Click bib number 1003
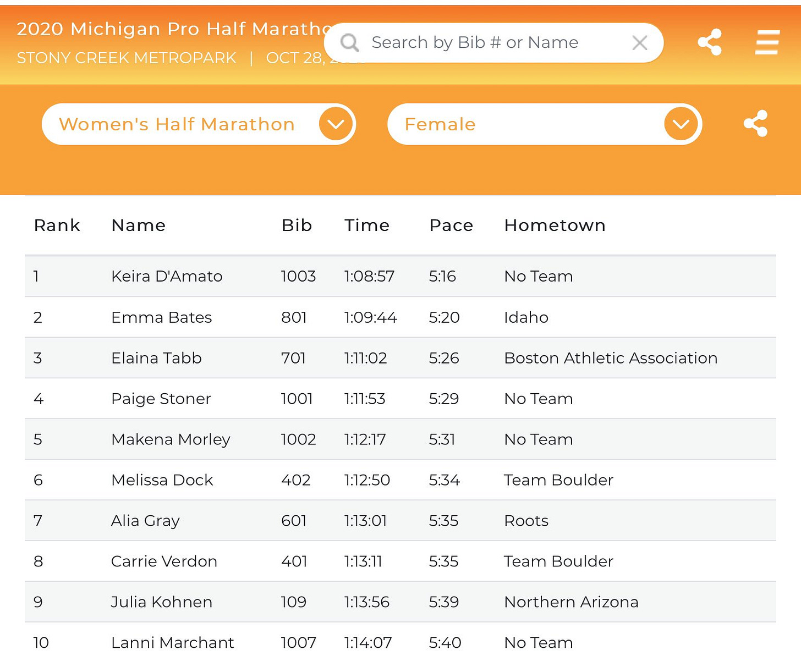The width and height of the screenshot is (801, 672). 299,276
